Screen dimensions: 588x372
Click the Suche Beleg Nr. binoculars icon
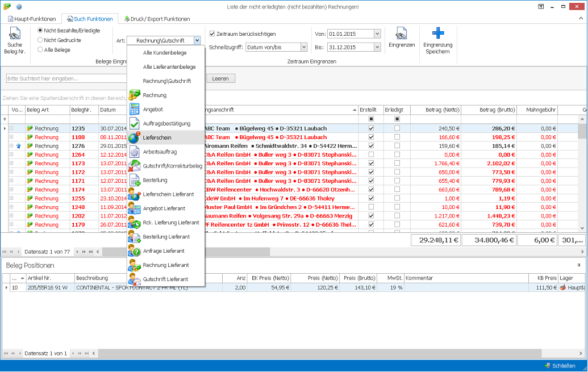15,34
